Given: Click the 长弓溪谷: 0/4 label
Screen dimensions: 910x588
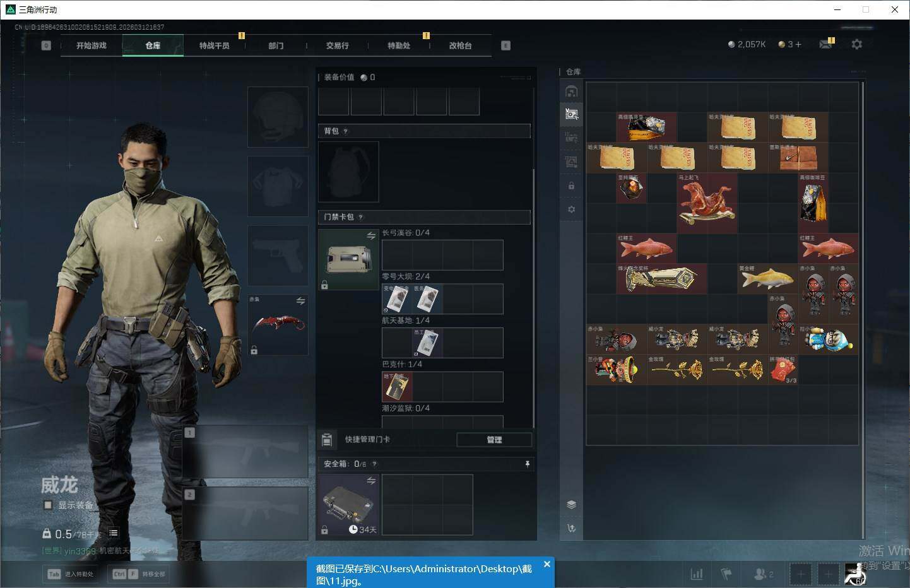Looking at the screenshot, I should [x=406, y=233].
